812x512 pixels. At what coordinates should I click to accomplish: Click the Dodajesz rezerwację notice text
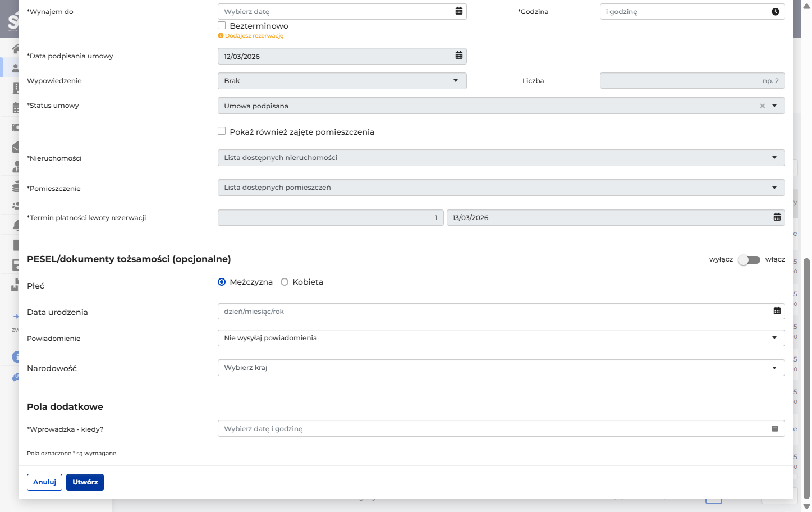click(x=254, y=36)
